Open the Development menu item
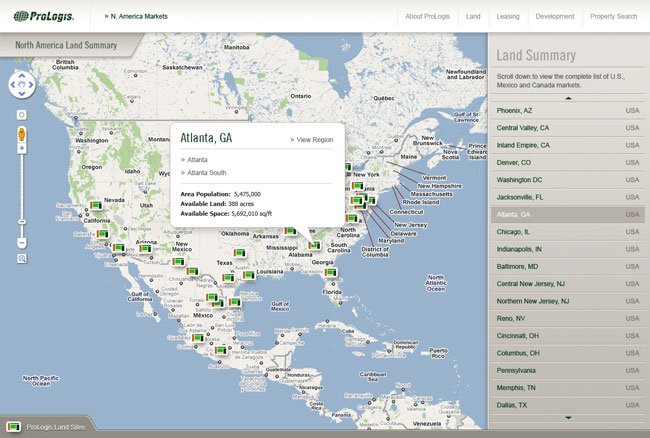Viewport: 650px width, 438px height. click(x=555, y=17)
